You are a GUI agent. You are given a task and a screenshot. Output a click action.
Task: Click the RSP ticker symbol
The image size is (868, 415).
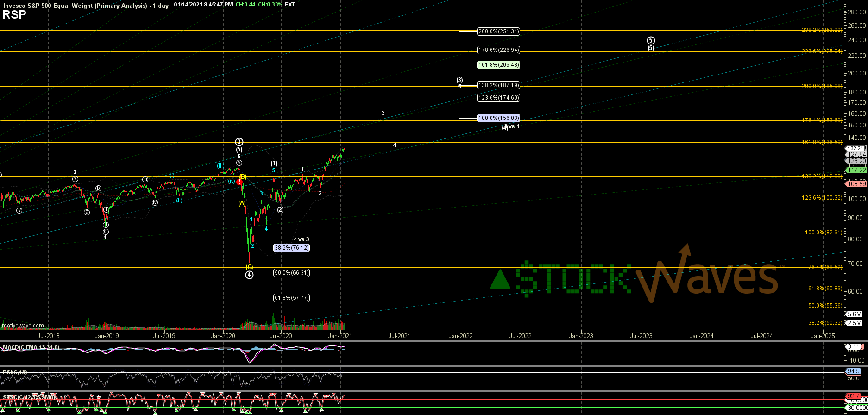click(x=14, y=15)
